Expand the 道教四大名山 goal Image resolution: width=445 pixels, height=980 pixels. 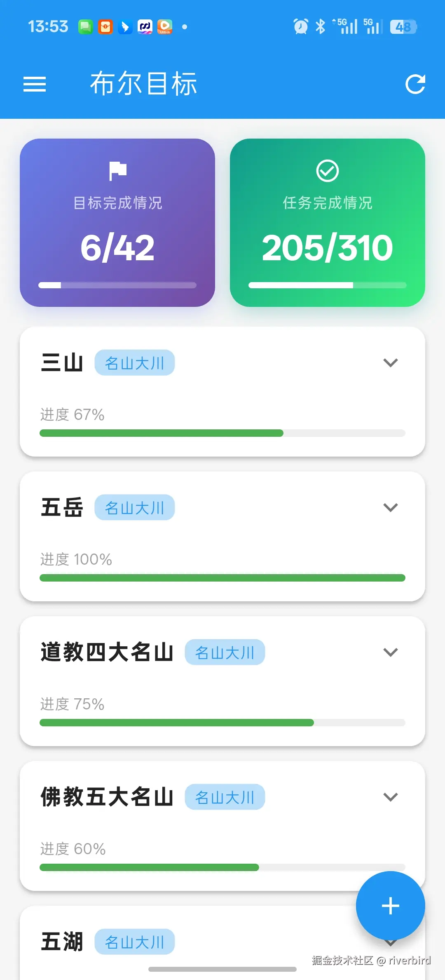[x=390, y=652]
